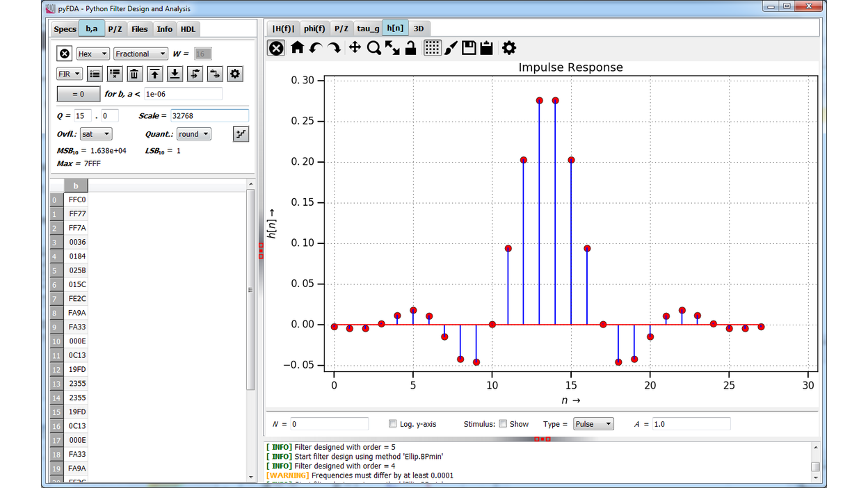Viewport: 868px width, 488px height.
Task: Select coefficient cell 0184
Action: click(76, 257)
